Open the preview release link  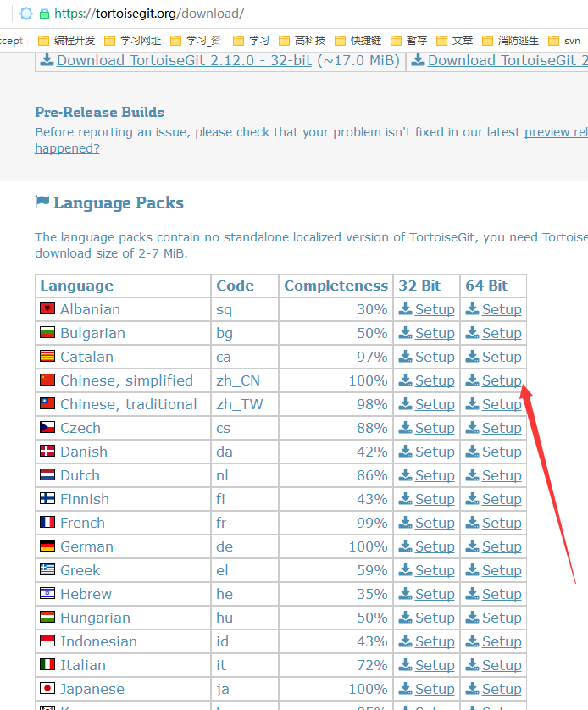(557, 132)
